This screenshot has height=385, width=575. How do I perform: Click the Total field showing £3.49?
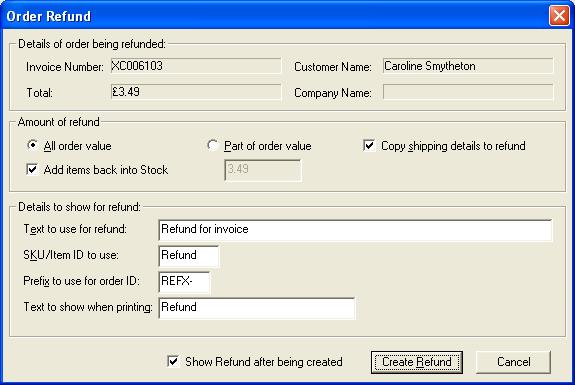[x=196, y=92]
